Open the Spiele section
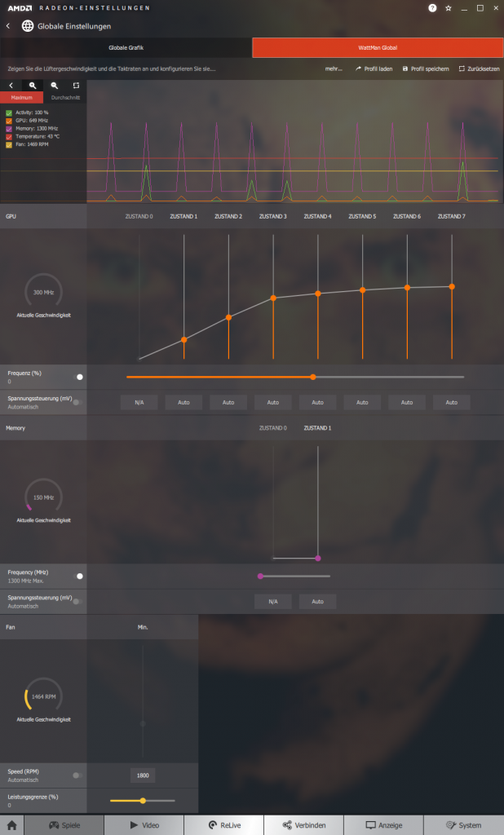 coord(64,825)
